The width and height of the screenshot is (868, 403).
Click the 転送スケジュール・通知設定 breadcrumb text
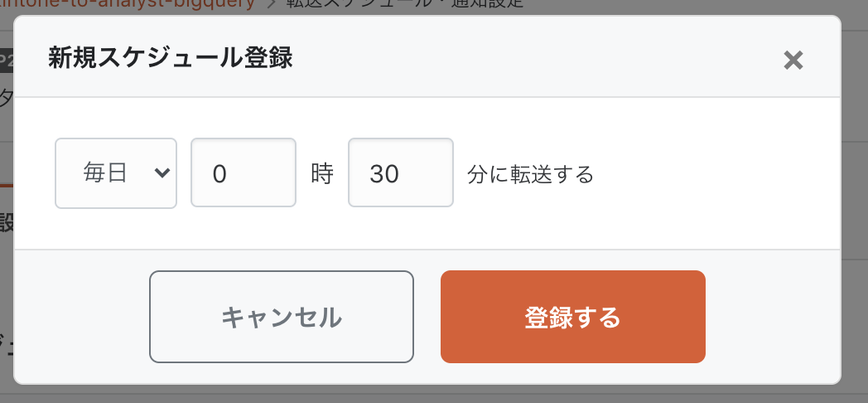pos(406,4)
